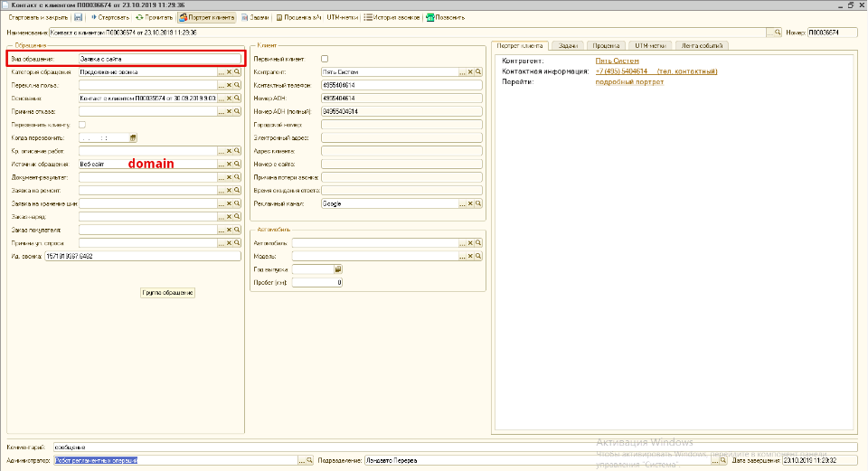Open the Лента событий tab
868x471 pixels.
click(x=703, y=45)
